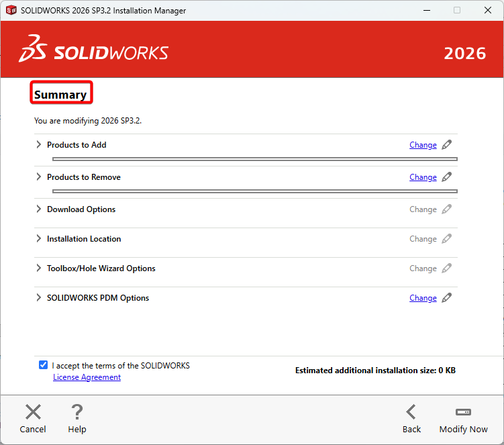Image resolution: width=504 pixels, height=445 pixels.
Task: Click the pencil icon for Installation Location
Action: point(446,238)
